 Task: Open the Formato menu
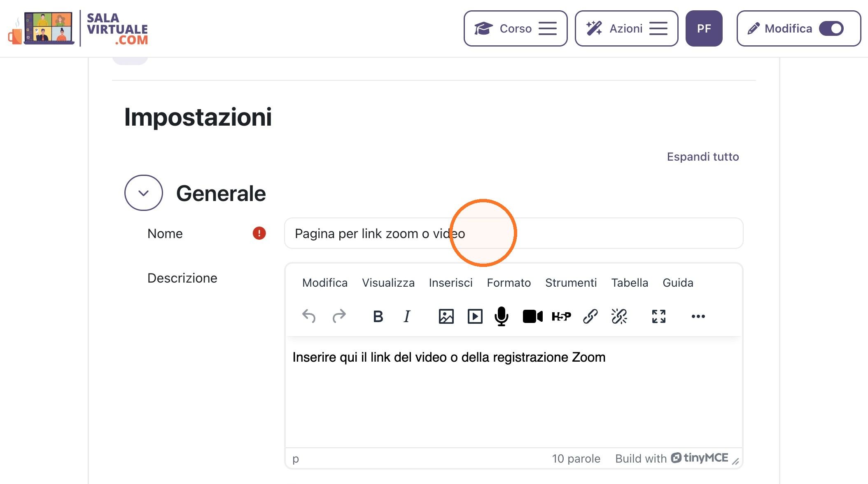coord(509,283)
